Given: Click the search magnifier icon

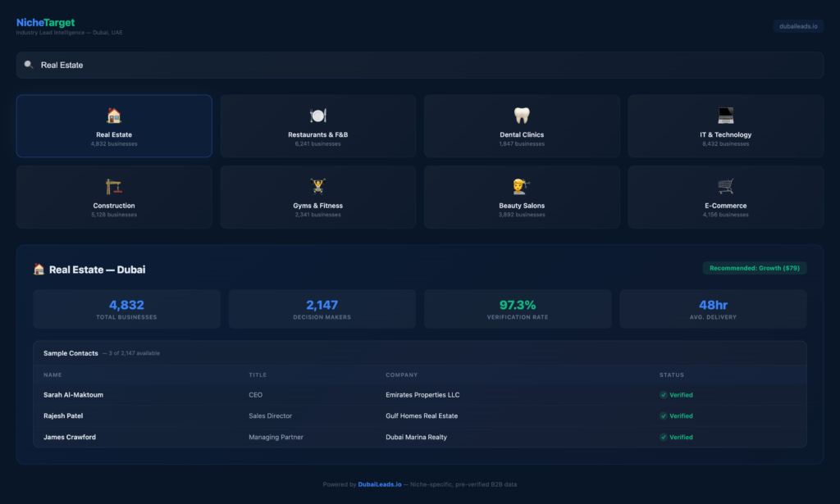Looking at the screenshot, I should point(29,65).
